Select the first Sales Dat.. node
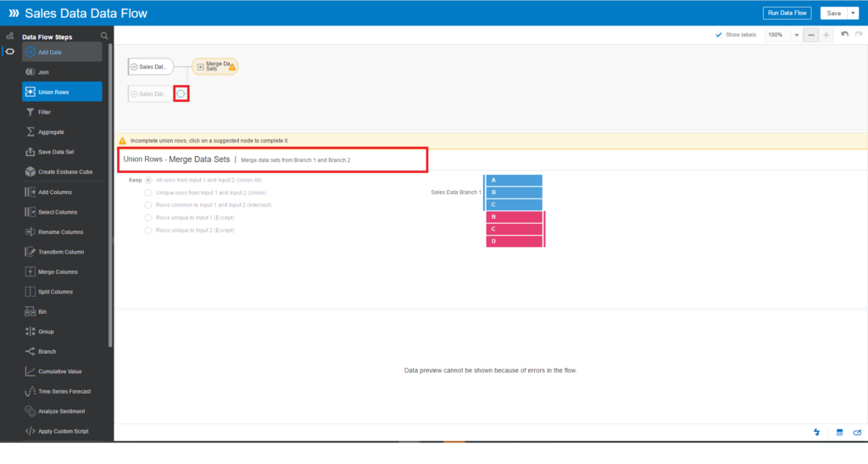This screenshot has height=464, width=868. pyautogui.click(x=151, y=66)
